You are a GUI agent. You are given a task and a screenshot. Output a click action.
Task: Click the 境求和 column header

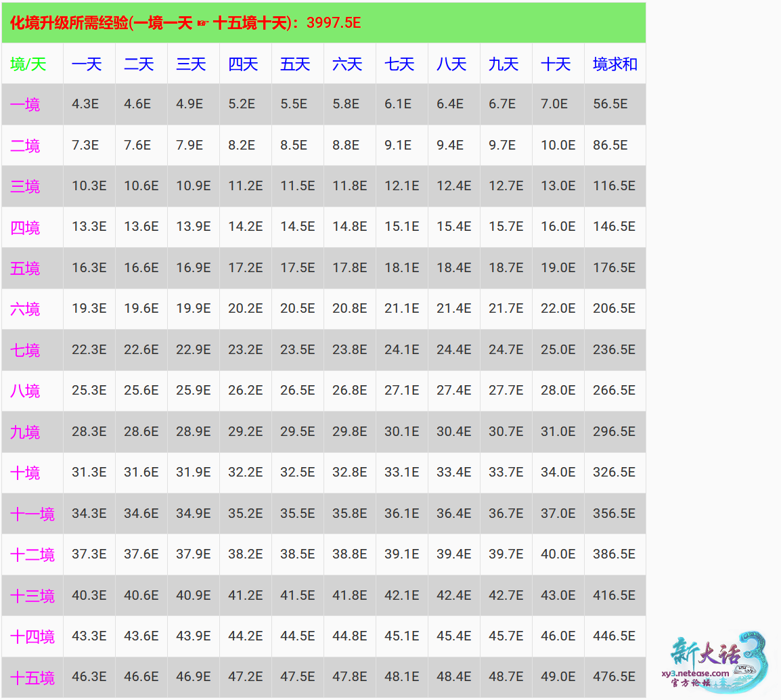(615, 64)
